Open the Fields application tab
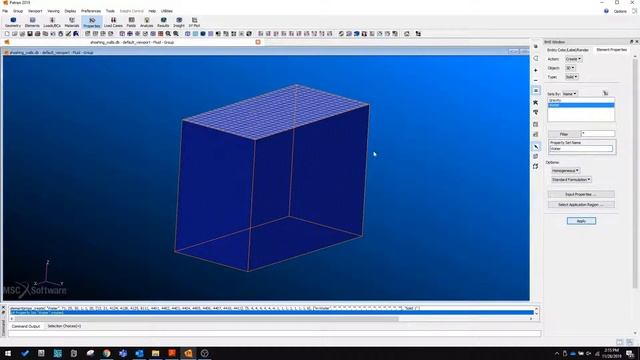The image size is (640, 360). coord(131,22)
